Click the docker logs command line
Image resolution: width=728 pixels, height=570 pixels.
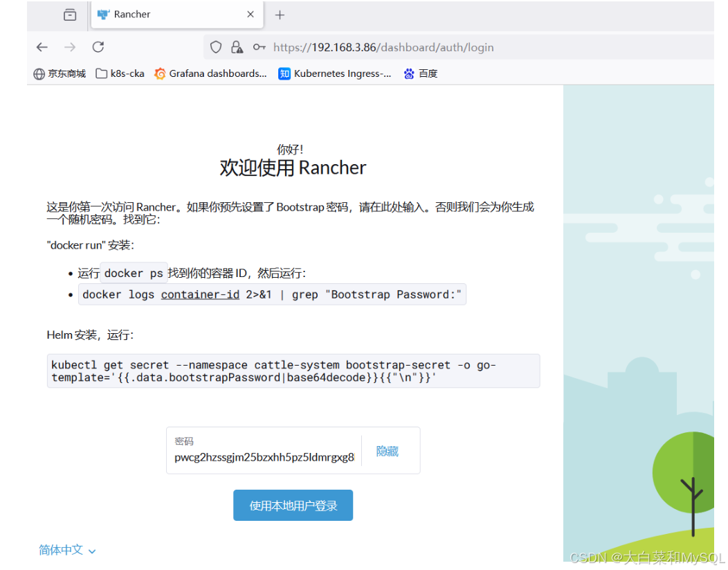[272, 294]
